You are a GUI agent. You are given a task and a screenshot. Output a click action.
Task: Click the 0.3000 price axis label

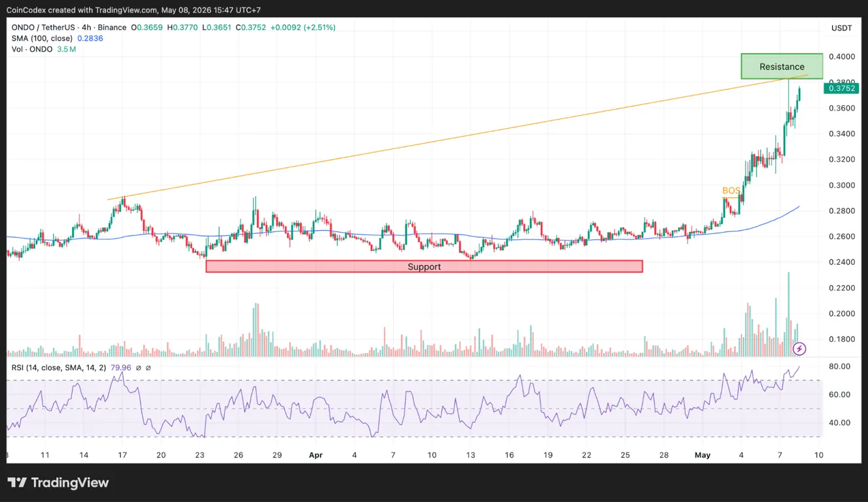[x=841, y=185]
